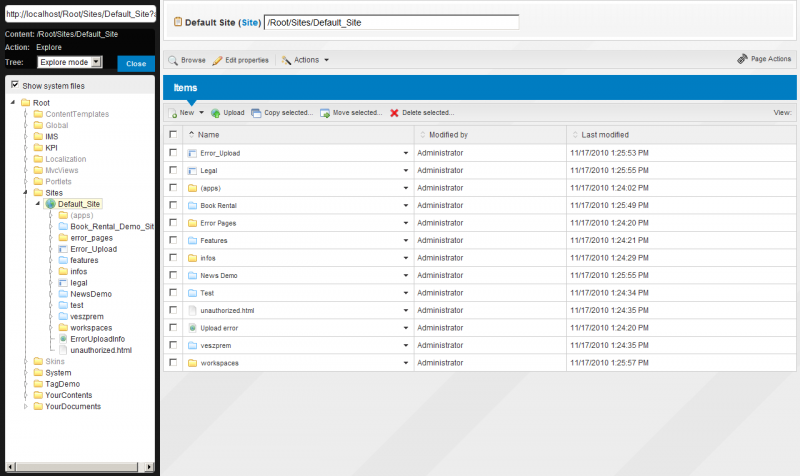This screenshot has height=476, width=800.
Task: Click the New document icon
Action: click(173, 113)
